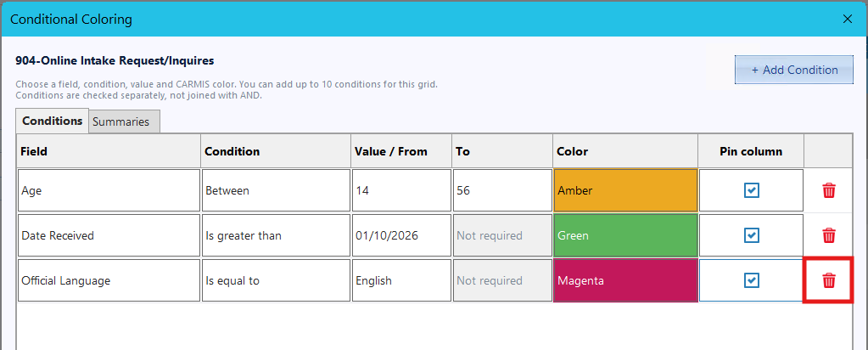Image resolution: width=868 pixels, height=350 pixels.
Task: Click the 904-Online Intake Request/Inquires heading
Action: point(115,60)
